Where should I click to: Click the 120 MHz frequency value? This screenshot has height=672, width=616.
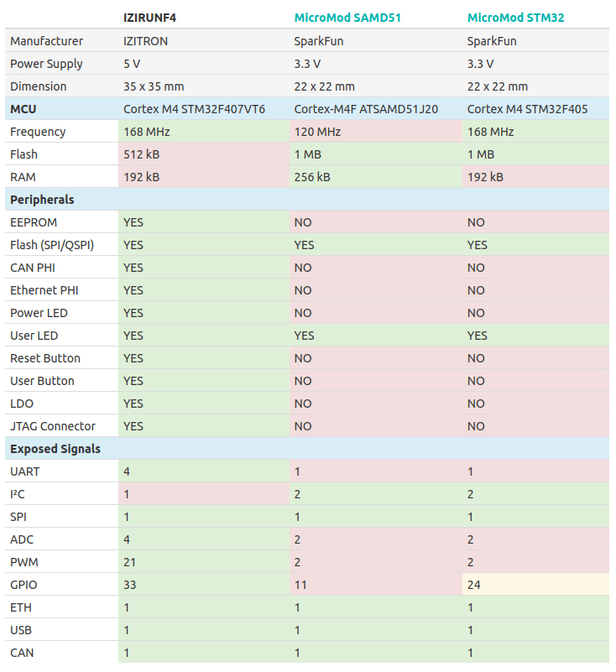[x=317, y=132]
